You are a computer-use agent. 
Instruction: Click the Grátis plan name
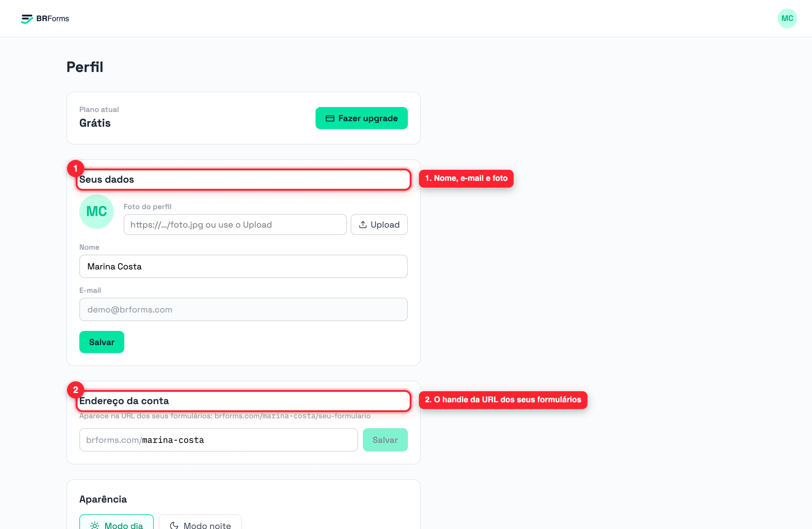coord(95,123)
